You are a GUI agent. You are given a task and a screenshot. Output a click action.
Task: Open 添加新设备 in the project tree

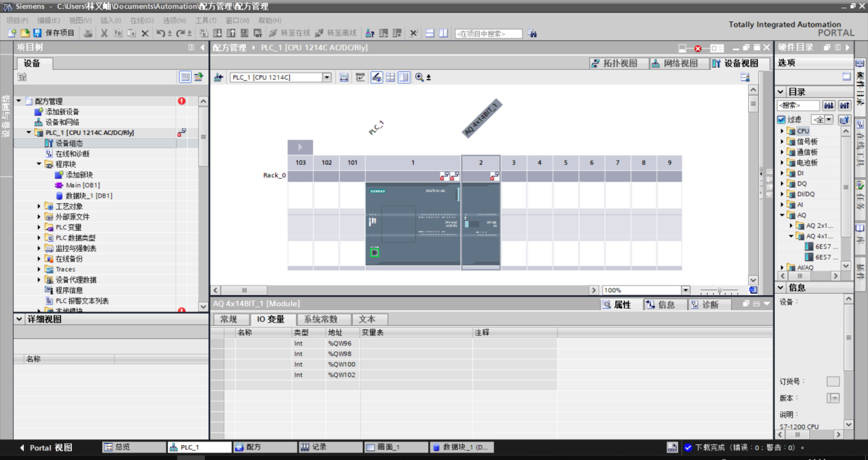62,112
